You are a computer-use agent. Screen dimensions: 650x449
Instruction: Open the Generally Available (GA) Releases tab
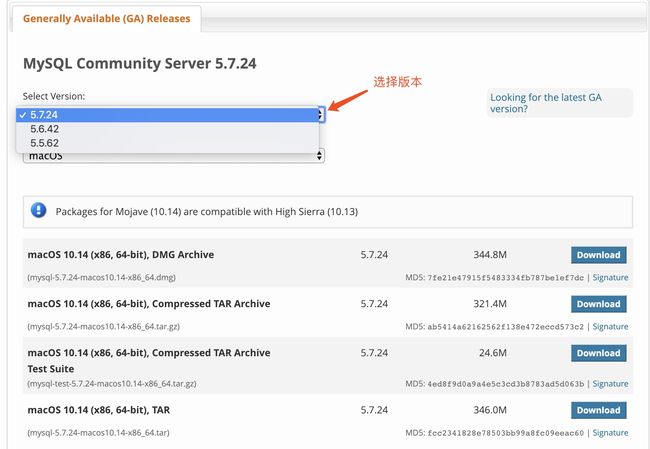[107, 19]
